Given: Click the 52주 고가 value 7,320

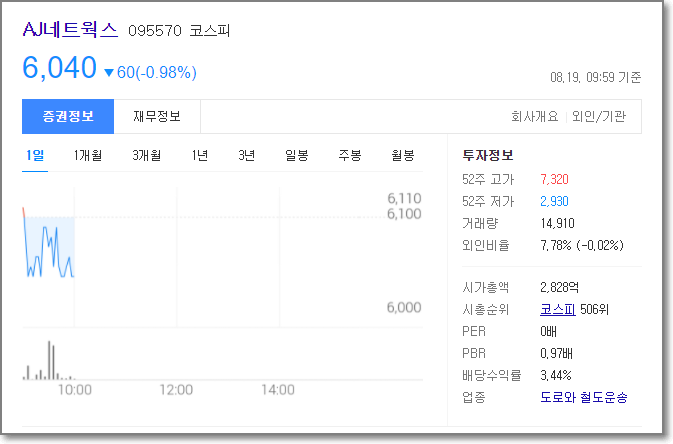Looking at the screenshot, I should [x=554, y=179].
